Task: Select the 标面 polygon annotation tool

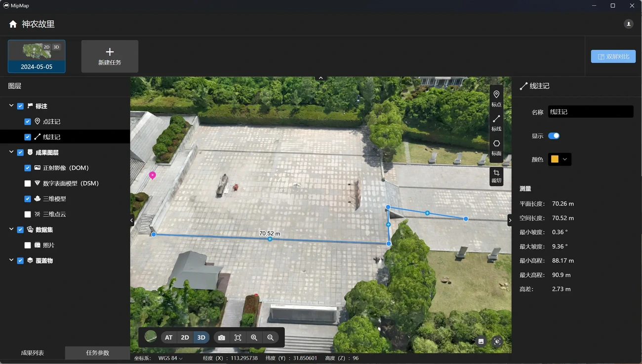Action: (x=496, y=147)
